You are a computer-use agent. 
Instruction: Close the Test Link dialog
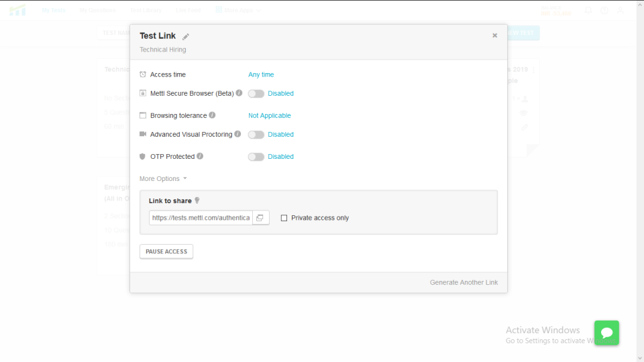[x=494, y=36]
